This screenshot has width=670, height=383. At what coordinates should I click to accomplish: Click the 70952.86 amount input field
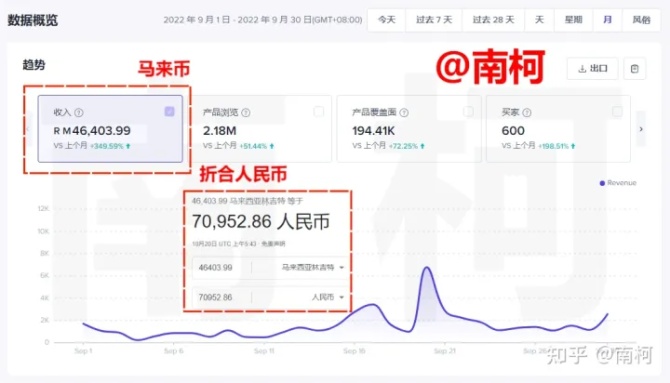[x=222, y=297]
